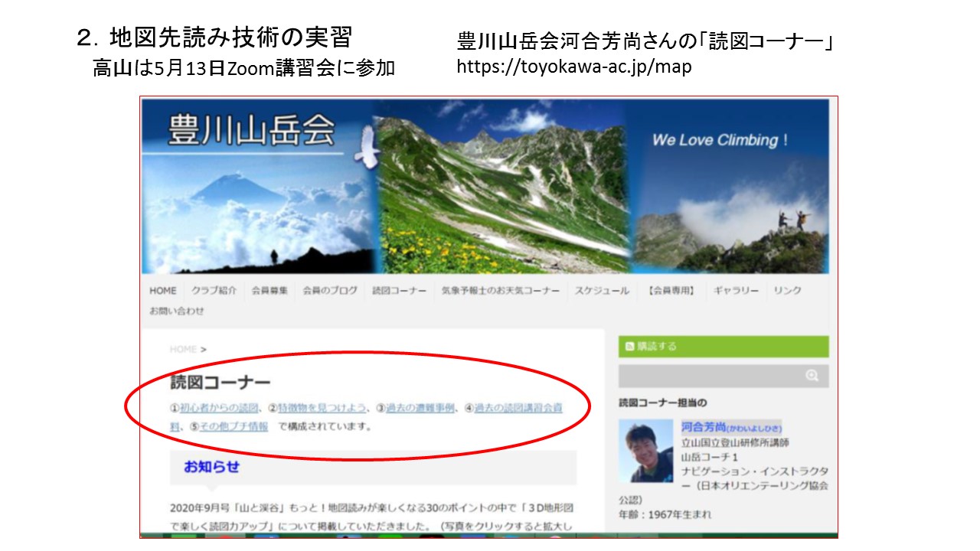The height and width of the screenshot is (551, 980).
Task: Open the 【会員専用】 menu item
Action: click(671, 291)
